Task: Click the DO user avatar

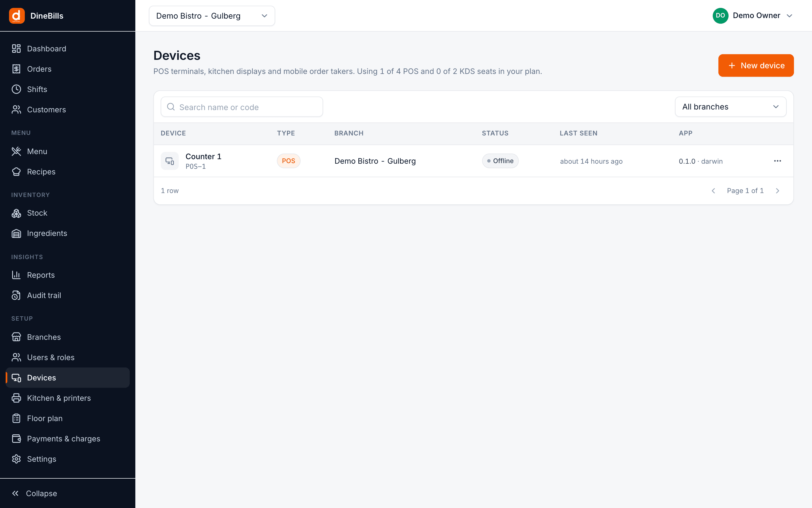Action: point(720,16)
